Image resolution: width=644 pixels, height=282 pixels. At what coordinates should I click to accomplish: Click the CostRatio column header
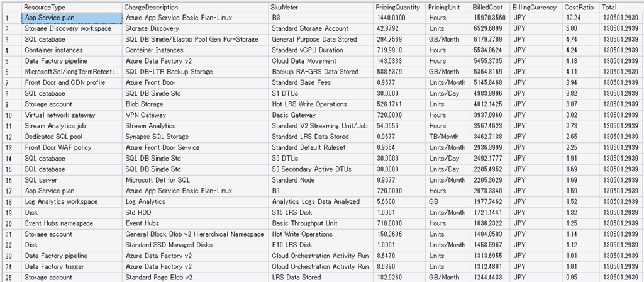(x=580, y=7)
